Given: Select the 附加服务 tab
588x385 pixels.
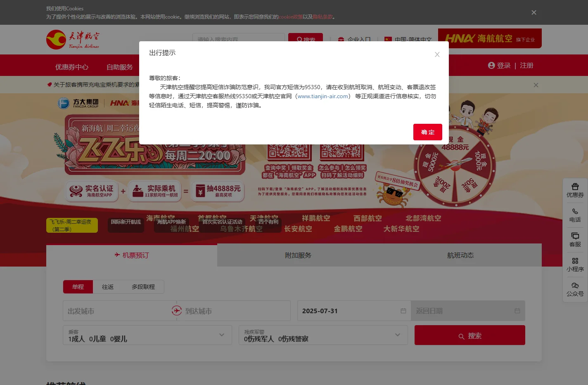Looking at the screenshot, I should pos(298,255).
